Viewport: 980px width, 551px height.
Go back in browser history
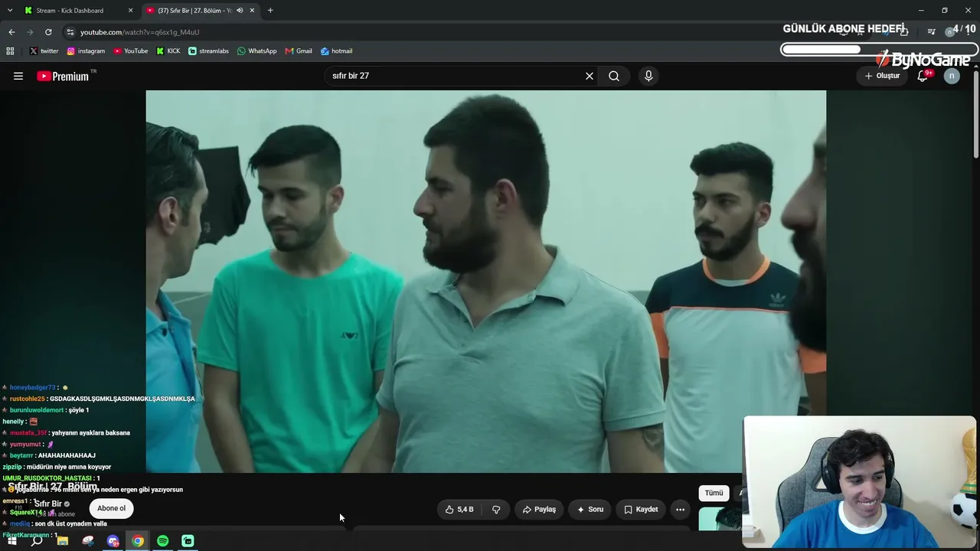coord(11,32)
